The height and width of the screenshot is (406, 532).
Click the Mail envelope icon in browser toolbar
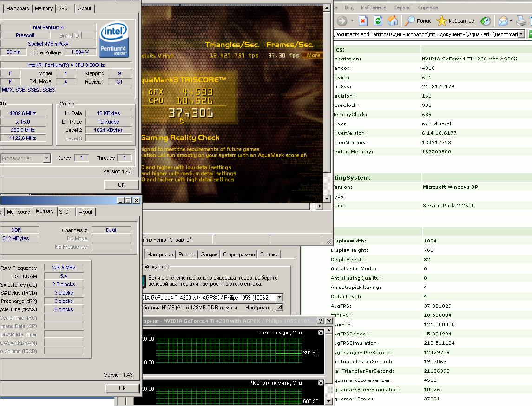503,21
